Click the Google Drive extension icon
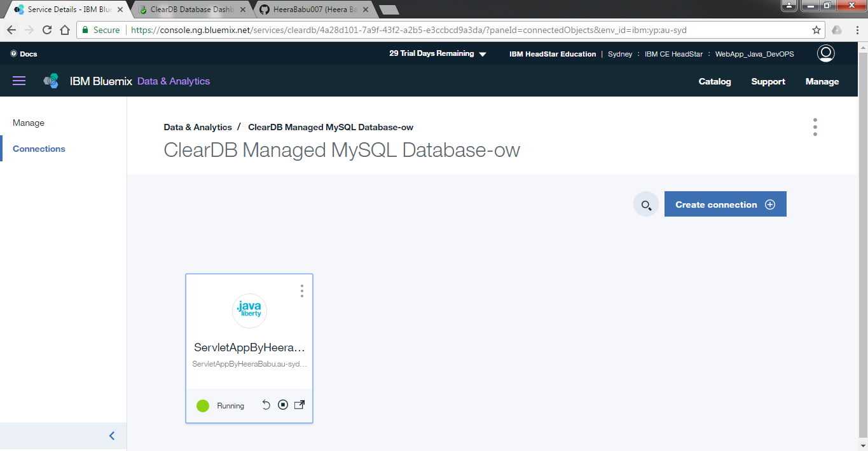The image size is (868, 451). coord(837,30)
